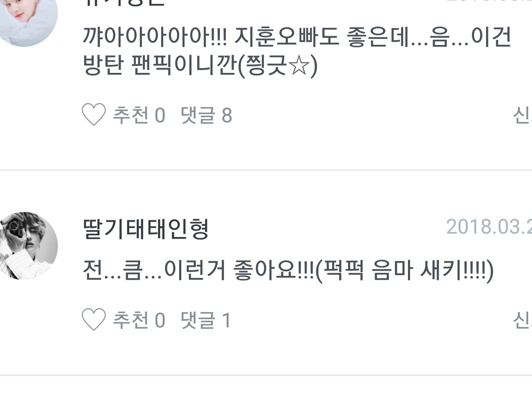The width and height of the screenshot is (532, 399).
Task: Tap the 추천 0 label under 딸기태태인형's comment
Action: coord(139,320)
